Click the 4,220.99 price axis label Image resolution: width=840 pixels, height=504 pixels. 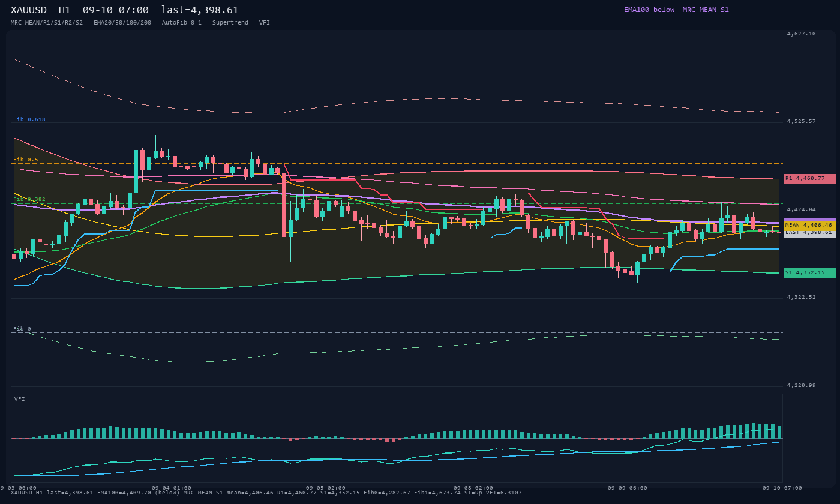(x=802, y=385)
